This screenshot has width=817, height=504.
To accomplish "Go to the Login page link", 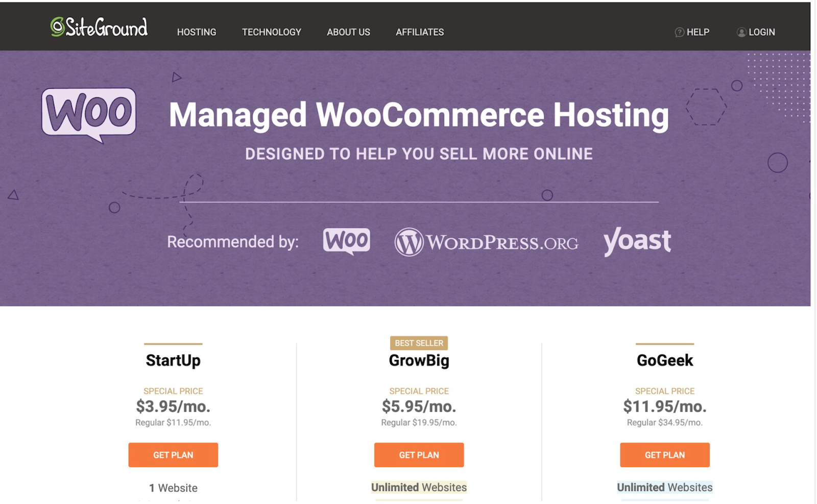I will pos(762,32).
